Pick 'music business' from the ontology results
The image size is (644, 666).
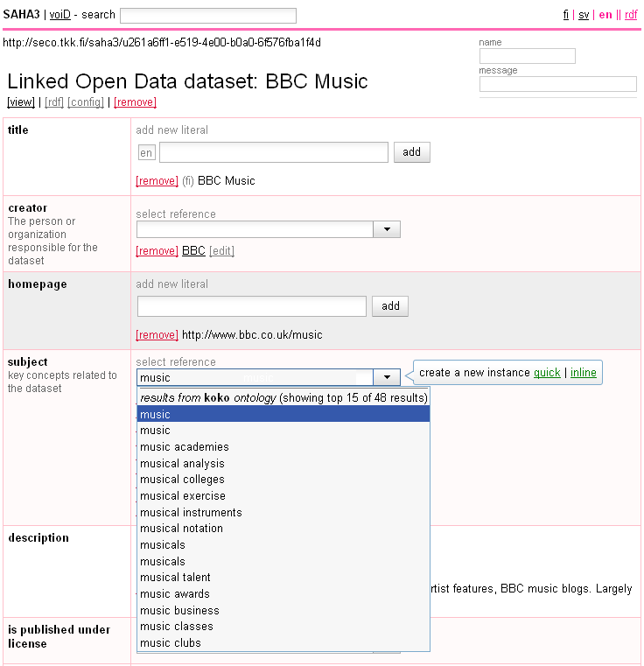[x=179, y=610]
